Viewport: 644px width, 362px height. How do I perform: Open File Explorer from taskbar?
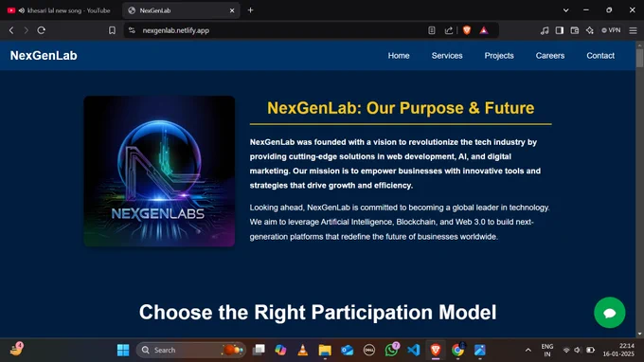[325, 350]
